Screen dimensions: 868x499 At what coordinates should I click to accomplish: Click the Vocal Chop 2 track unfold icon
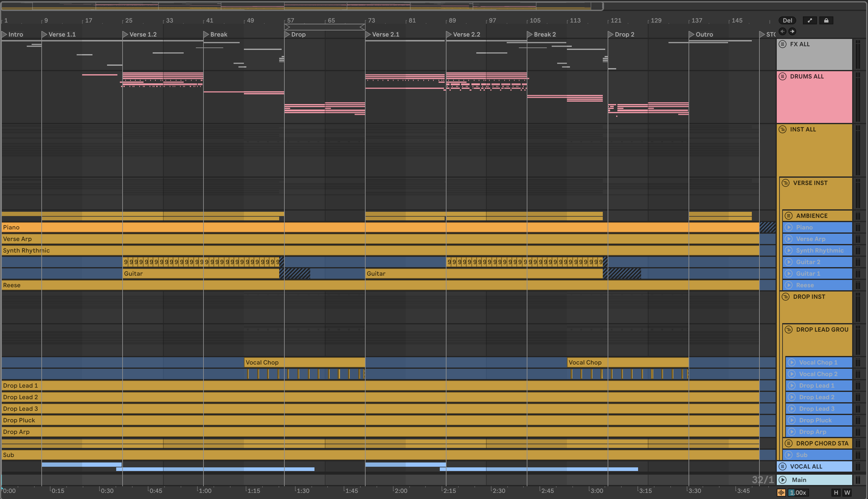pos(792,374)
